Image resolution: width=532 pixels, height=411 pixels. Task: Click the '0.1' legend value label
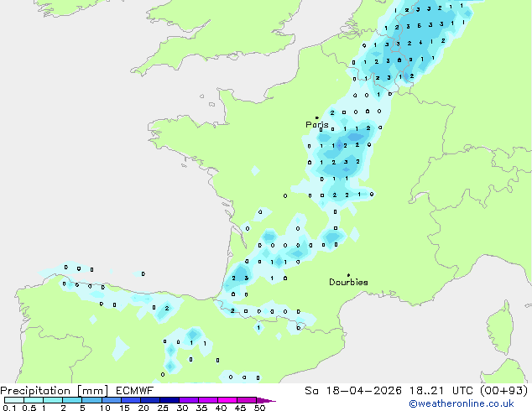pyautogui.click(x=9, y=408)
